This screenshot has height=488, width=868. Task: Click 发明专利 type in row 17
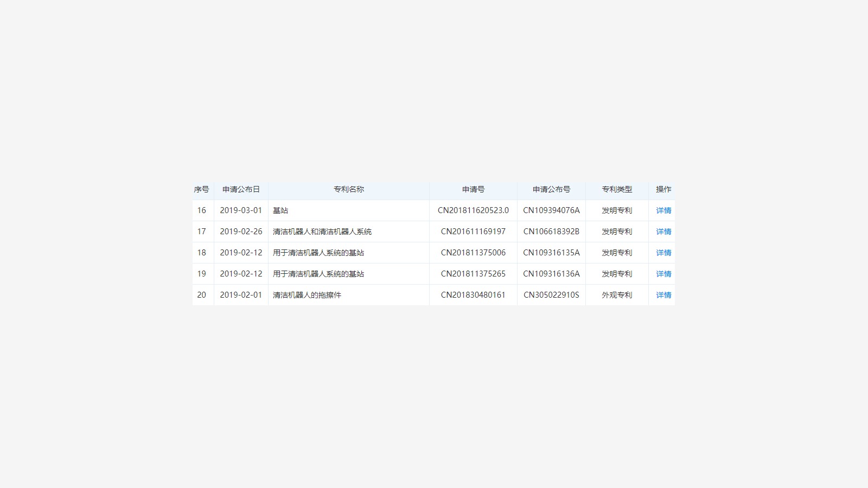tap(617, 232)
